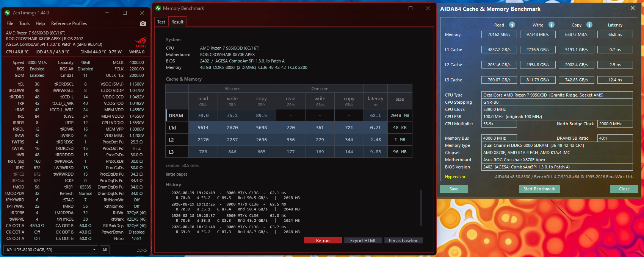Maximize the Memory Benchmark window
The height and width of the screenshot is (257, 644).
(x=411, y=8)
